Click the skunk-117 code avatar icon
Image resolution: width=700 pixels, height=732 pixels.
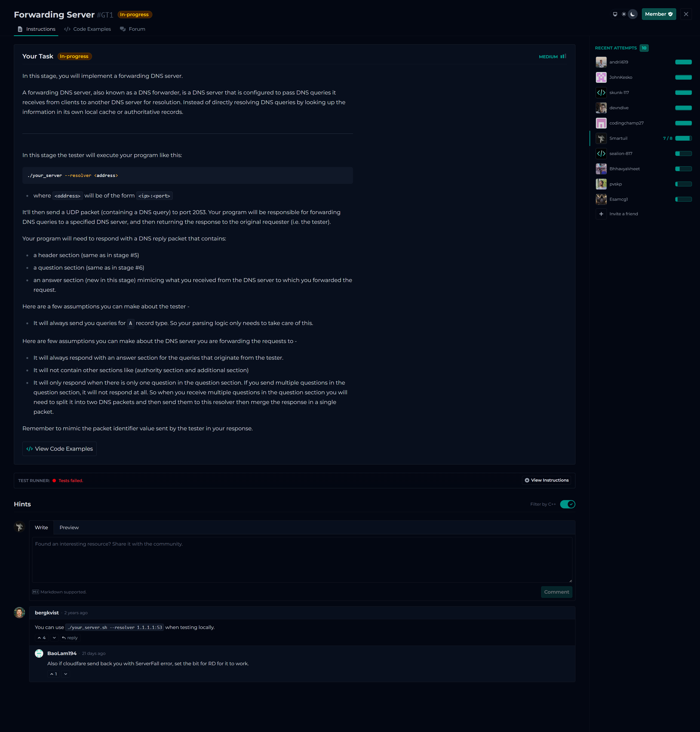(x=601, y=92)
